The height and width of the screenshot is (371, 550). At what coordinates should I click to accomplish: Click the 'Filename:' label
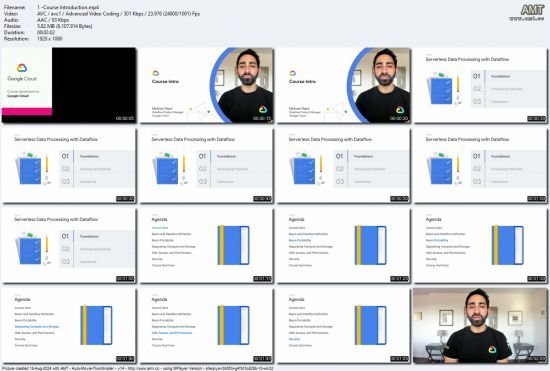pyautogui.click(x=14, y=7)
